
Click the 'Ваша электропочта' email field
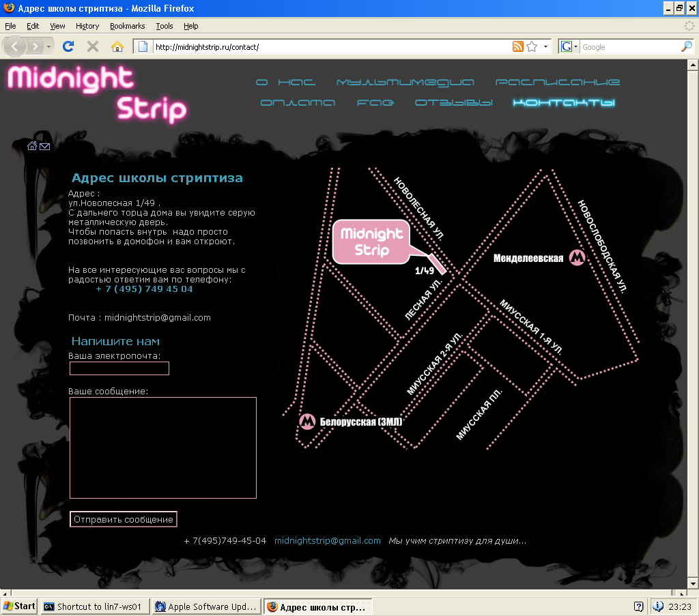click(119, 368)
